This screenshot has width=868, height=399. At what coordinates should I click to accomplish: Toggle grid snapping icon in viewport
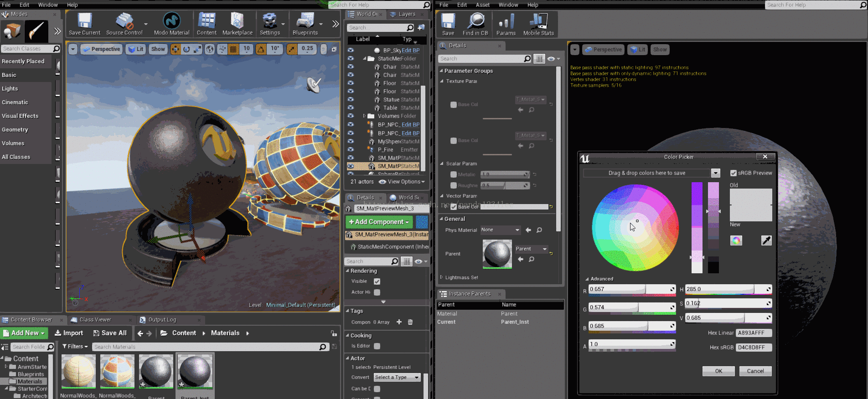(233, 49)
